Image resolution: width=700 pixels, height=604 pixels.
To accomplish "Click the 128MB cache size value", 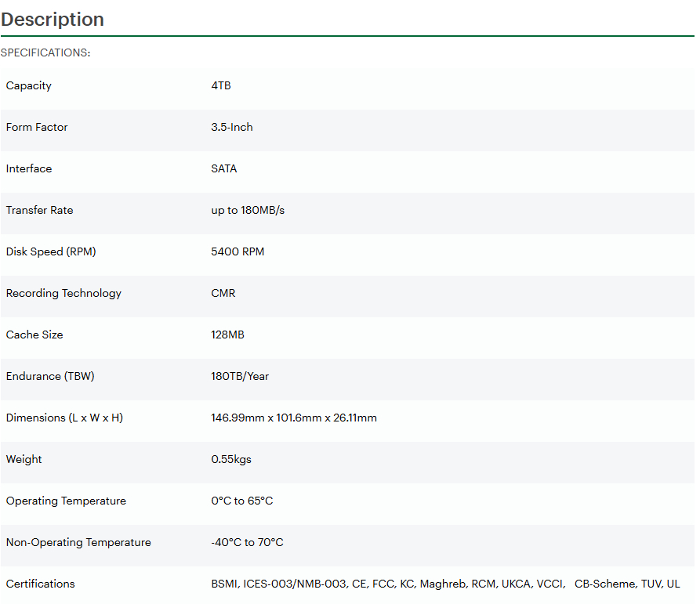I will point(227,335).
